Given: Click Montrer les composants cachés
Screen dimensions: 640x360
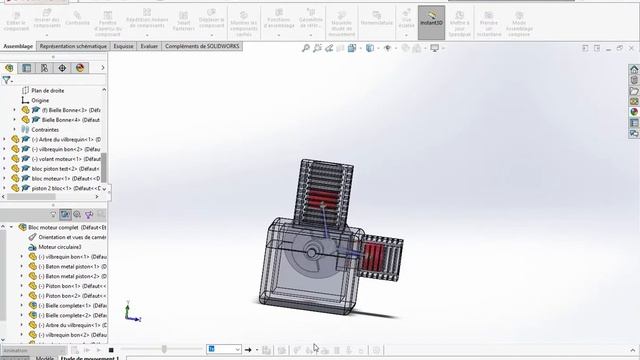Looking at the screenshot, I should [x=244, y=24].
